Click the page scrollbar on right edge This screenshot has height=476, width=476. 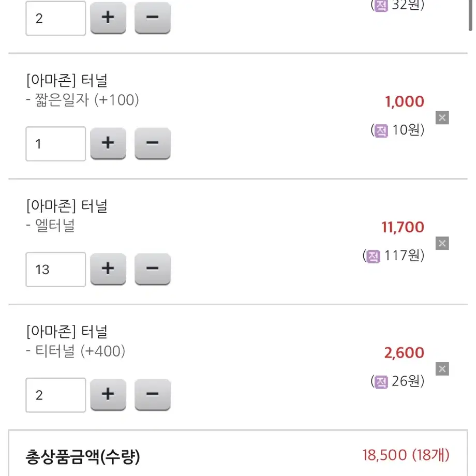click(470, 15)
